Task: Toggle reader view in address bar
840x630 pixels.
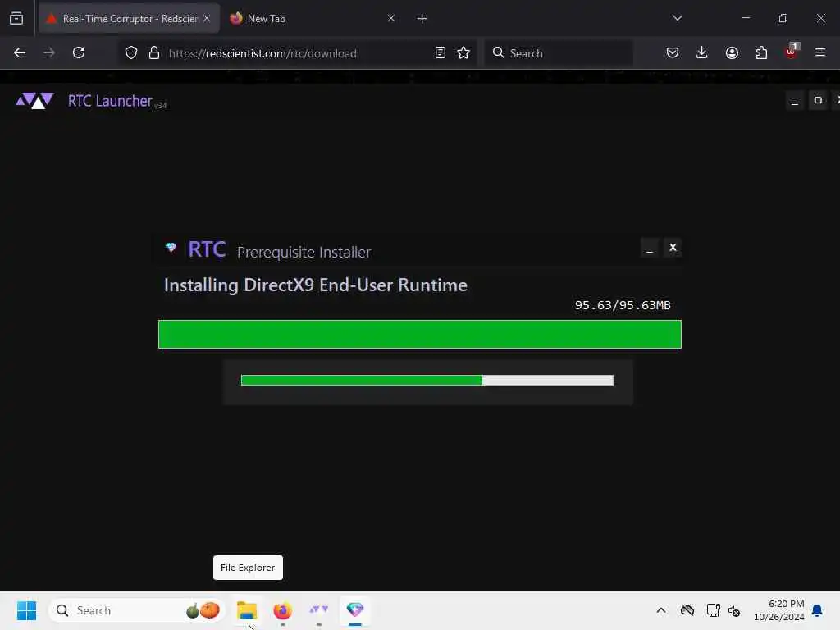Action: 441,53
